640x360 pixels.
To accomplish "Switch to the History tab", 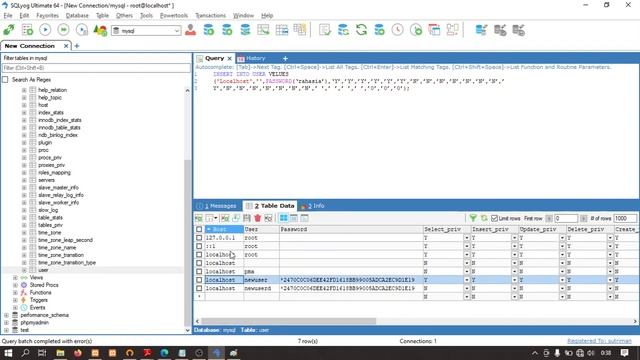I will point(252,58).
